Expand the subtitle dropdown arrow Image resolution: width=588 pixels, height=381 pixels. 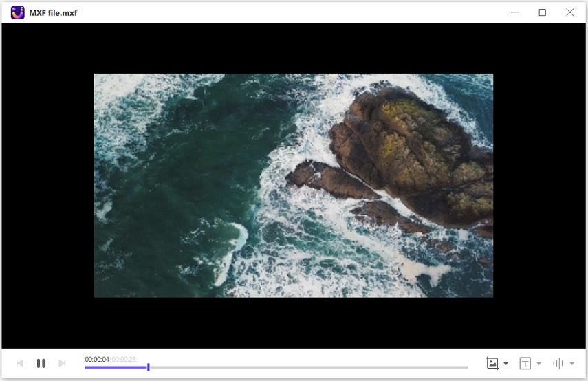pyautogui.click(x=539, y=363)
